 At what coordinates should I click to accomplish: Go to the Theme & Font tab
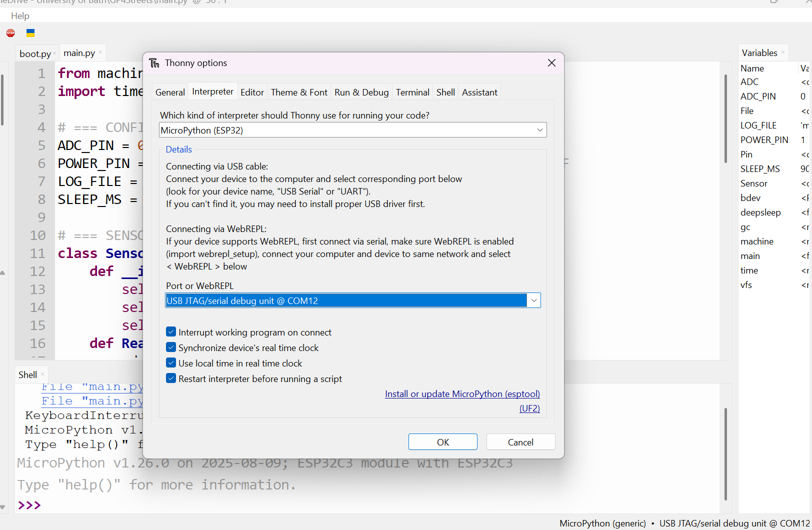[x=299, y=92]
